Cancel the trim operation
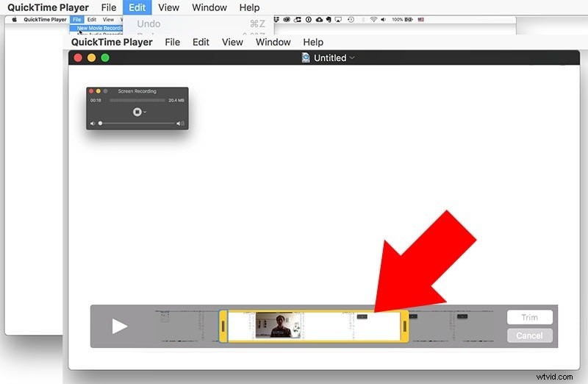The image size is (588, 384). point(529,335)
